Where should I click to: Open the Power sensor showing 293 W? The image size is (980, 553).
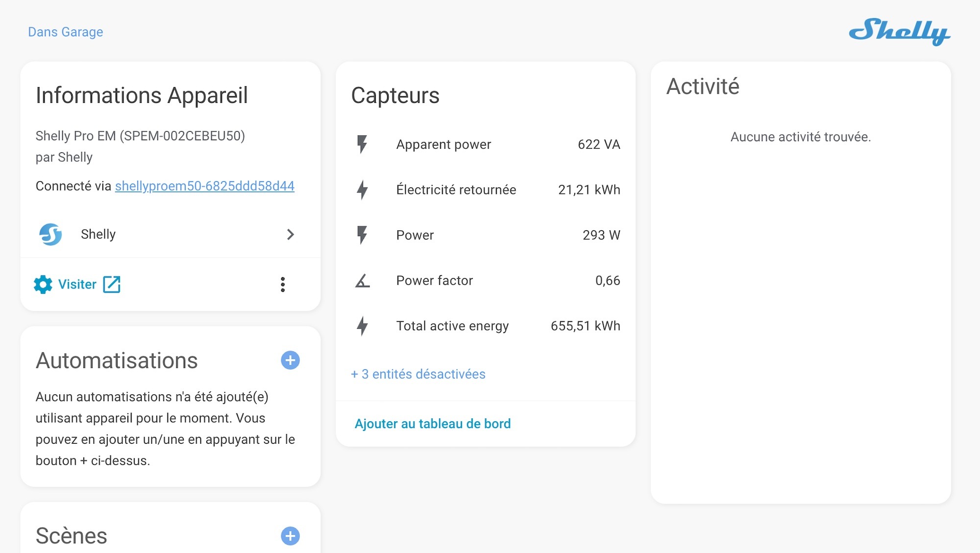point(415,235)
